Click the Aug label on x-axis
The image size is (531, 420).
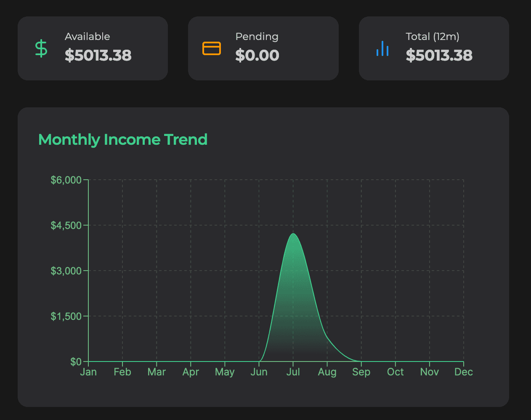point(327,372)
